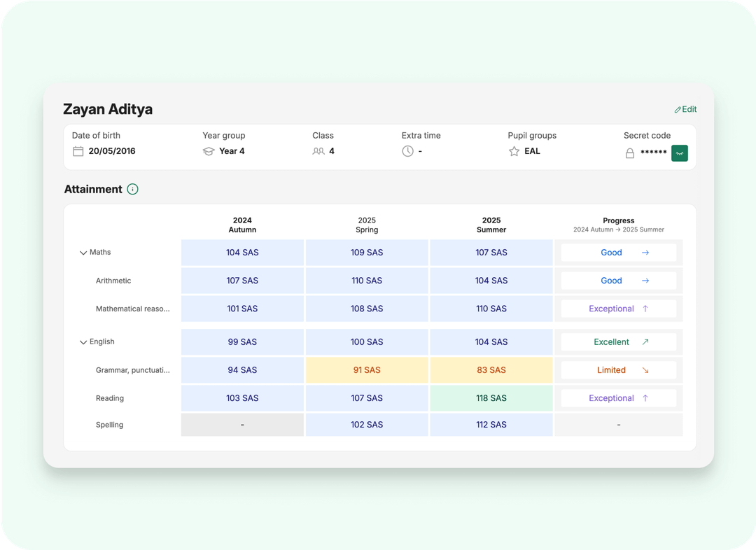Select the Grammar Limited badge
The height and width of the screenshot is (550, 756).
pyautogui.click(x=619, y=370)
